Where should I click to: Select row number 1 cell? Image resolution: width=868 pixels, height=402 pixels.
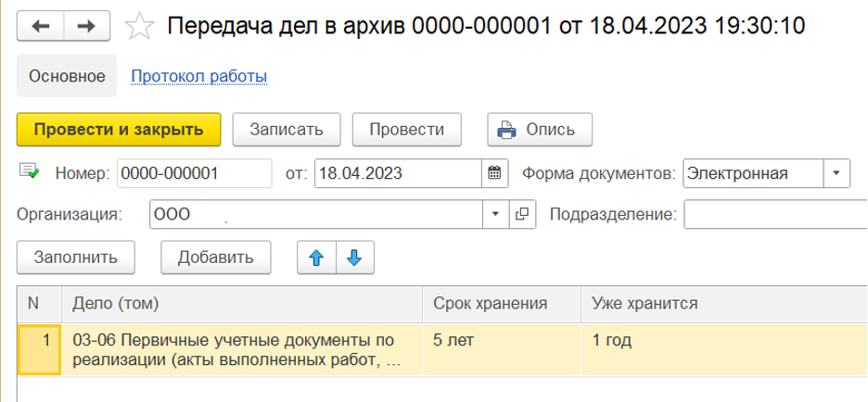tap(39, 350)
